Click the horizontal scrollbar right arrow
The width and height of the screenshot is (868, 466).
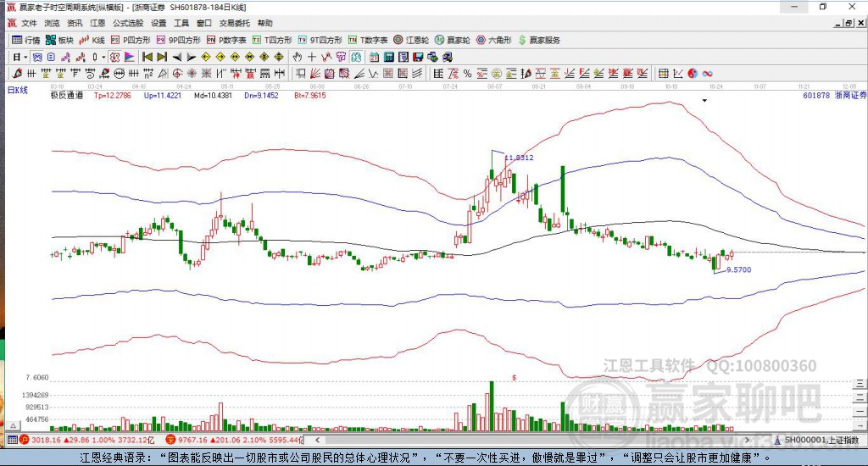pyautogui.click(x=747, y=440)
